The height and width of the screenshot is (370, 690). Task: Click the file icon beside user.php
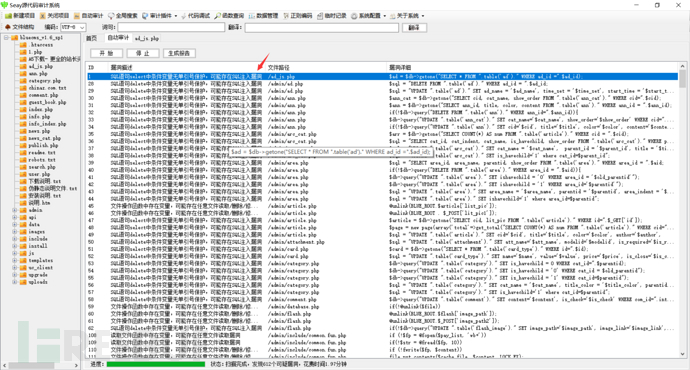23,174
